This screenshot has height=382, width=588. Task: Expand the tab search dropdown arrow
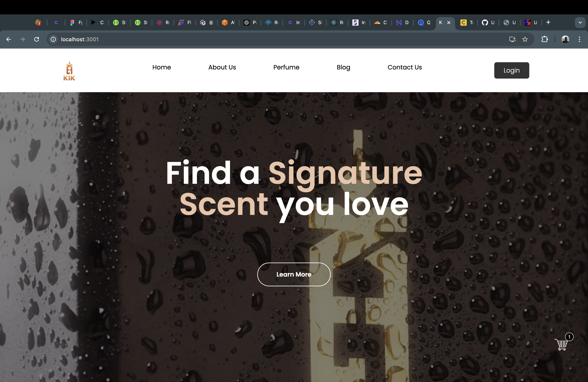580,23
